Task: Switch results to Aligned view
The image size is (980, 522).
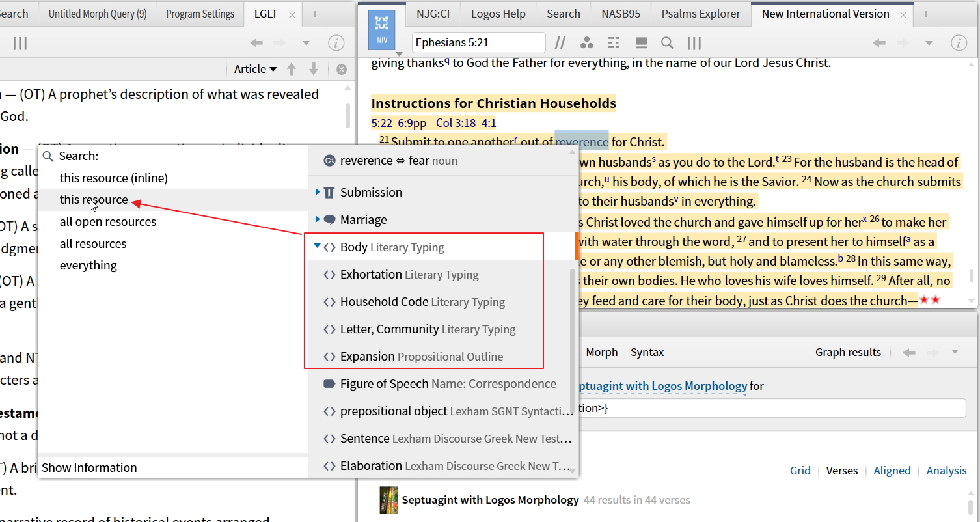Action: 892,471
